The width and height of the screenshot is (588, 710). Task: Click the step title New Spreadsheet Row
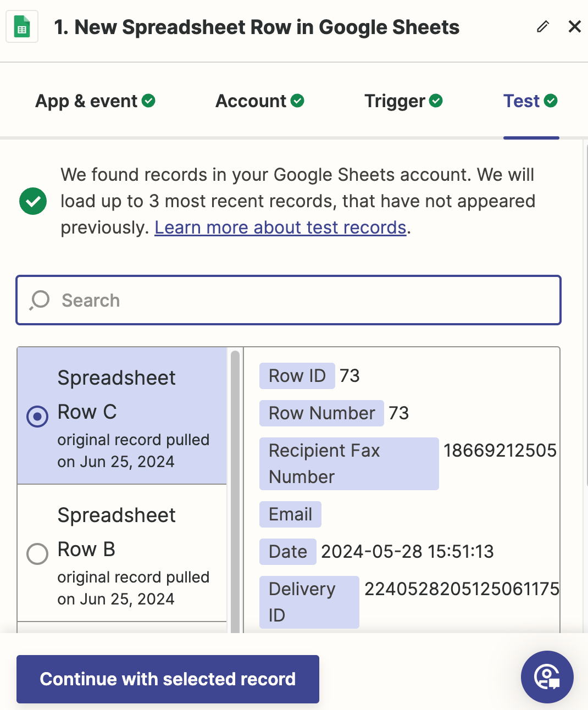click(x=257, y=27)
